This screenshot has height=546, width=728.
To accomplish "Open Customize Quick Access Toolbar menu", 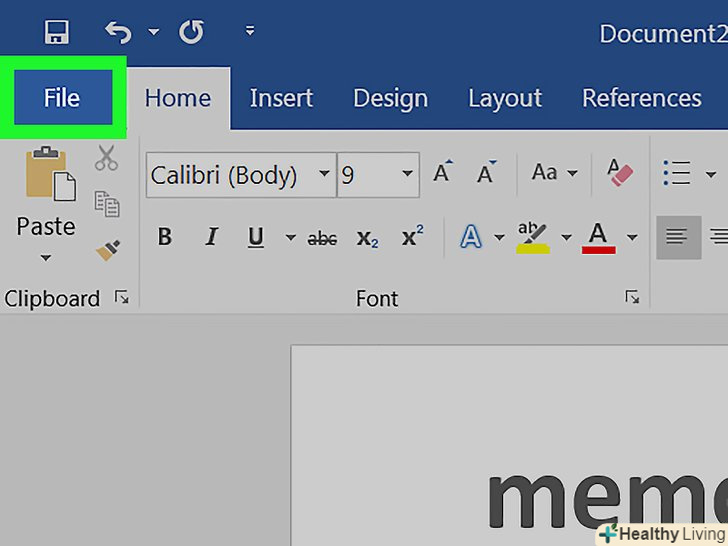I will (250, 31).
